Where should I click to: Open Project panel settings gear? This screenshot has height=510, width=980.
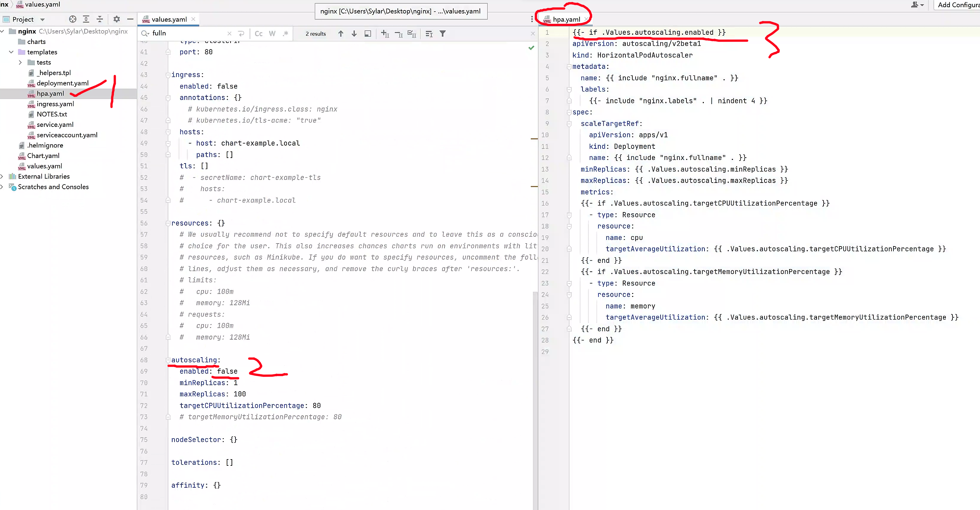coord(116,19)
